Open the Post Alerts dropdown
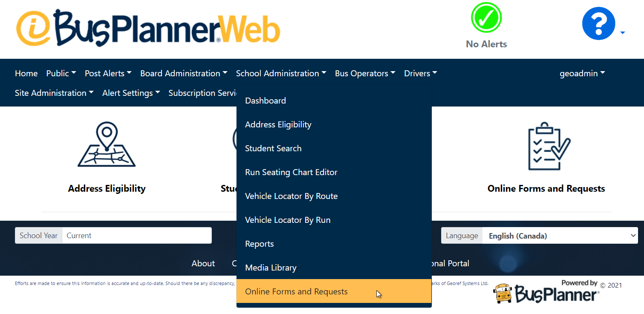The height and width of the screenshot is (314, 644). pyautogui.click(x=108, y=73)
